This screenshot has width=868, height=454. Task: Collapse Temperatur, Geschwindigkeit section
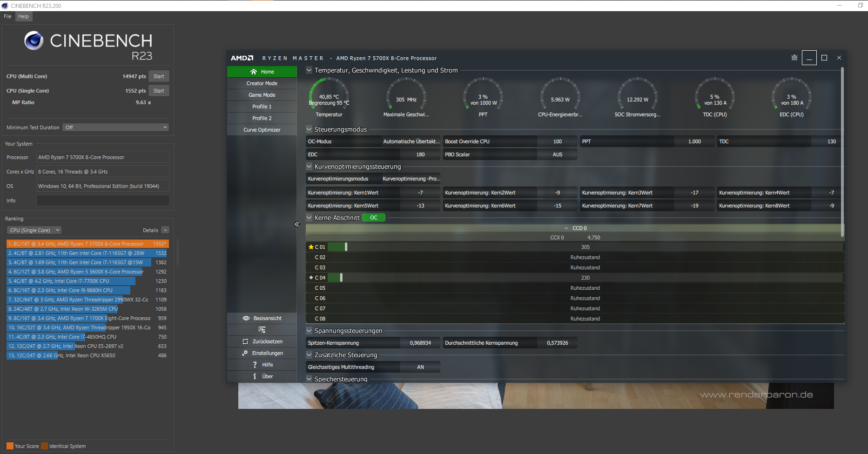(x=309, y=70)
